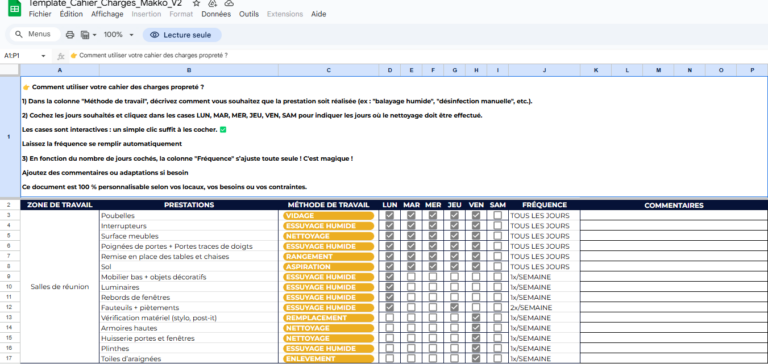Image resolution: width=768 pixels, height=364 pixels.
Task: Open the VIDAGE method dropdown chip
Action: (x=328, y=216)
